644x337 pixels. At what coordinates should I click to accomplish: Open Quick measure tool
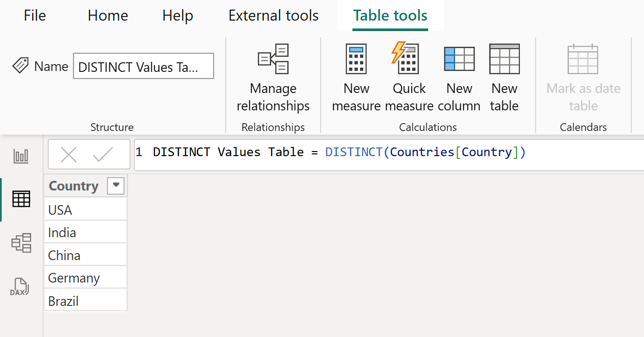(409, 78)
